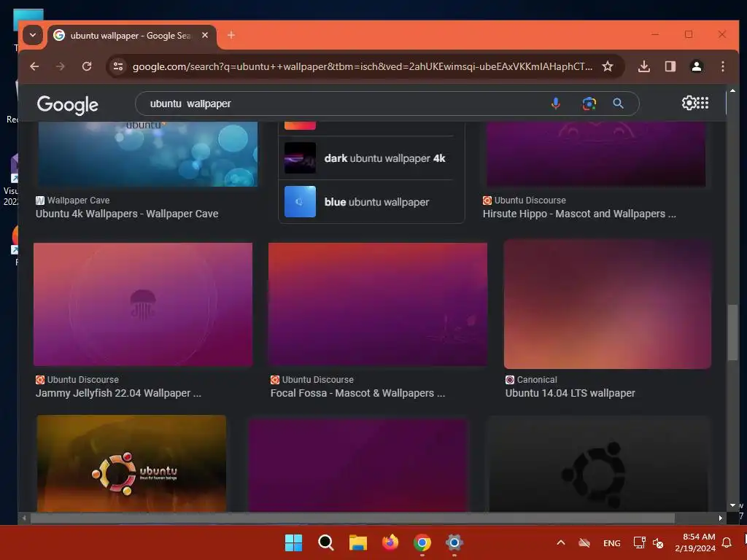Open the Focal Fossa wallpaper thumbnail

(x=378, y=304)
